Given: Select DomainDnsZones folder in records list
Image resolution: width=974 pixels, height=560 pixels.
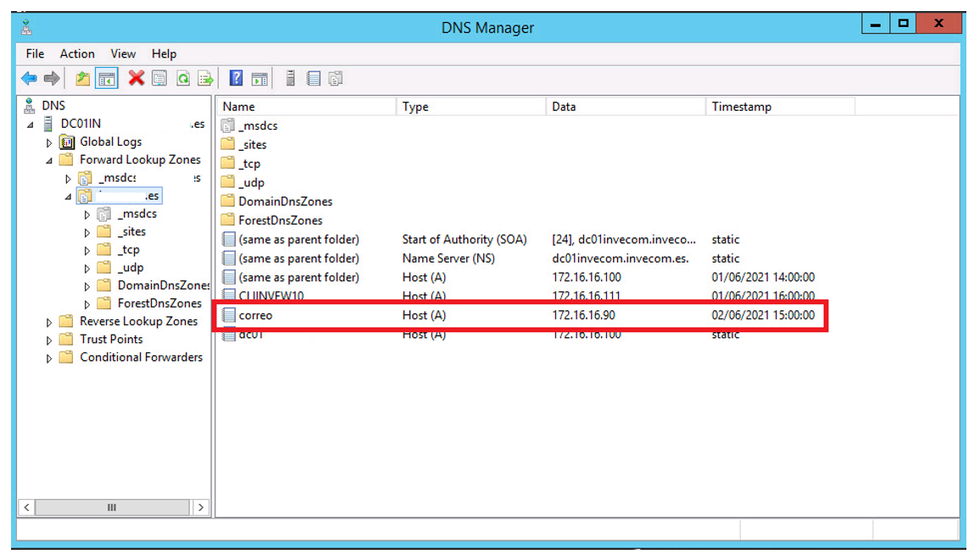Looking at the screenshot, I should point(285,202).
